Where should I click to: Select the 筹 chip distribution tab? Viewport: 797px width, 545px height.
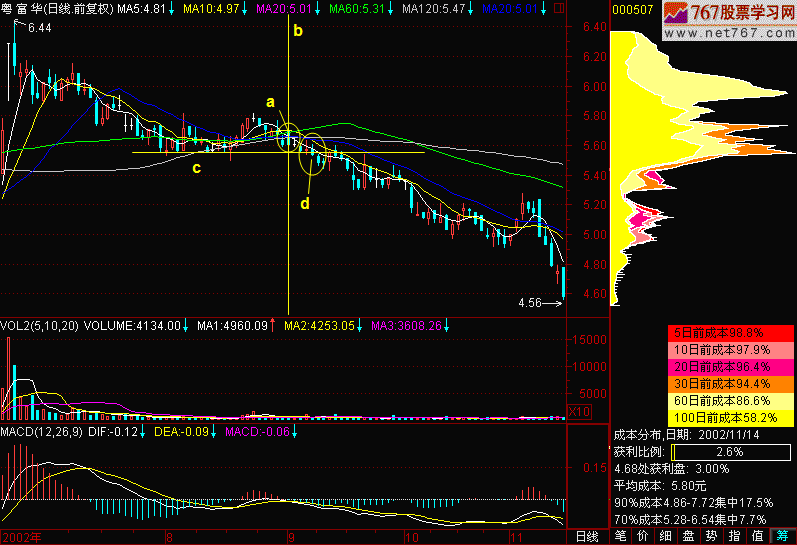click(x=784, y=537)
